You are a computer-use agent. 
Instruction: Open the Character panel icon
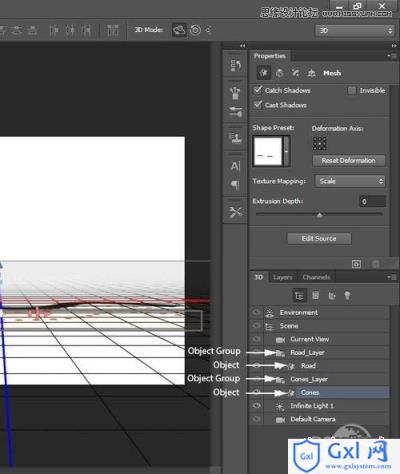tap(235, 166)
